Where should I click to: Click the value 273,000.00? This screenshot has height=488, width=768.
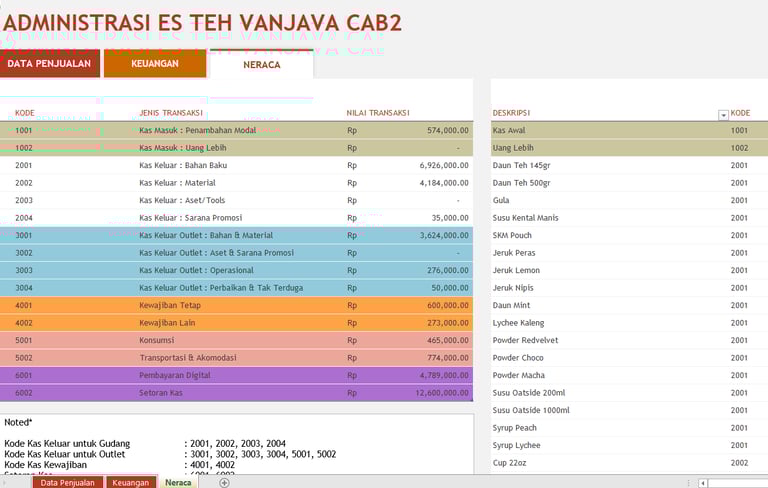448,323
